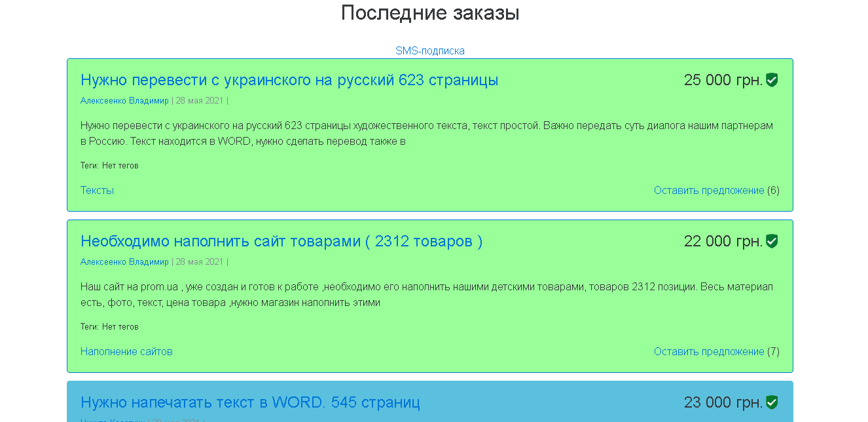Viewport: 868px width, 422px height.
Task: Click Оставить предложение with 6 offers
Action: pos(708,191)
